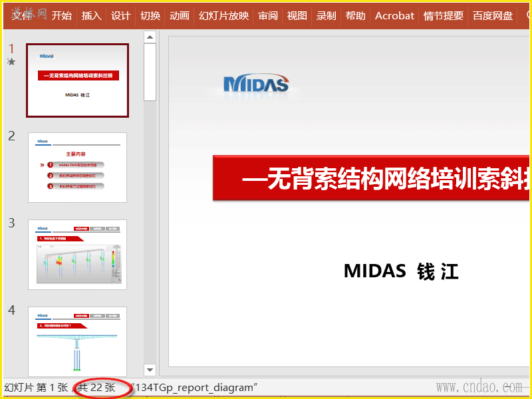Open the 百度网盘 ribbon tab

click(x=493, y=15)
